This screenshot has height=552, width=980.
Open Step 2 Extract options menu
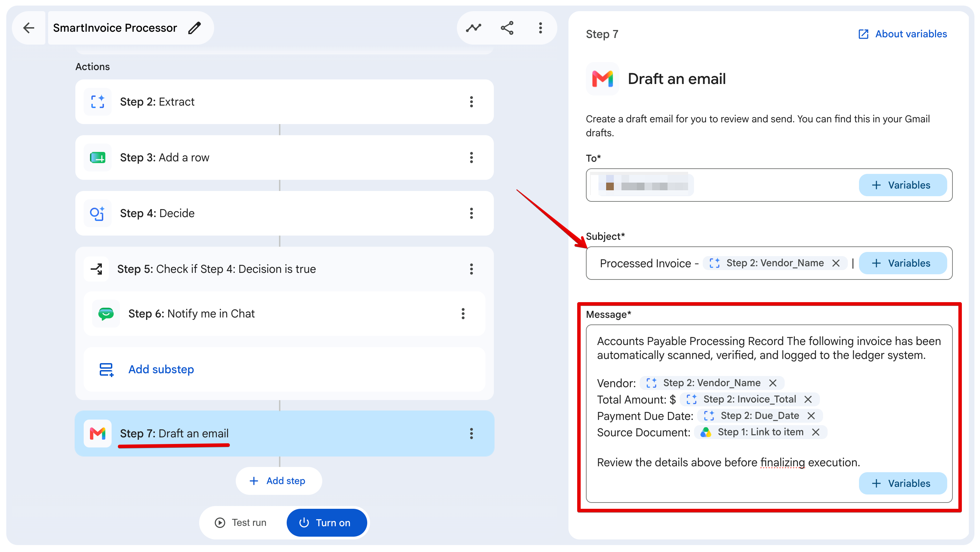(x=472, y=101)
